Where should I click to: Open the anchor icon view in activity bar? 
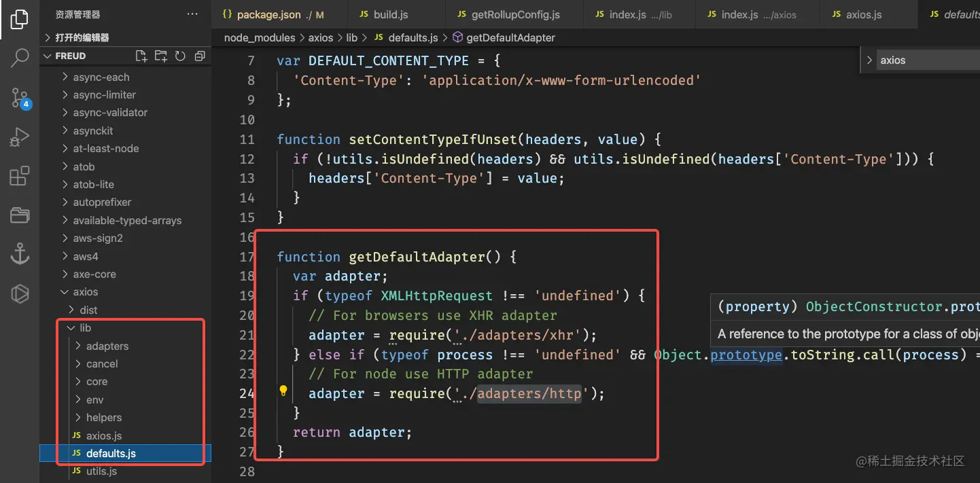click(20, 255)
